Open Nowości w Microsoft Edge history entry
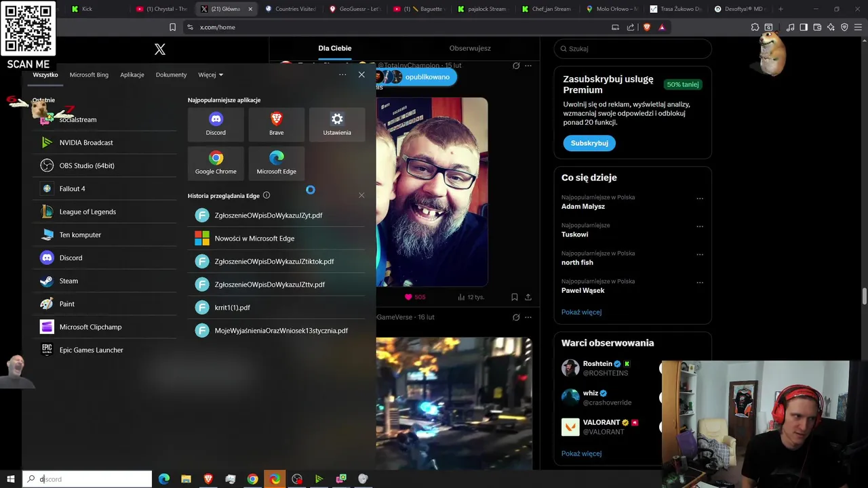The image size is (868, 488). click(x=277, y=238)
